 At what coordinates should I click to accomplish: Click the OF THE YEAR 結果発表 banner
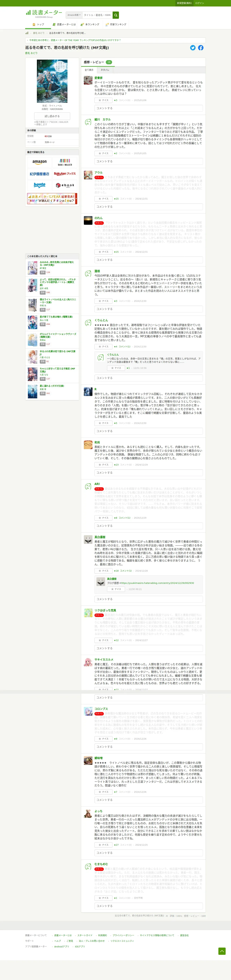(52, 198)
